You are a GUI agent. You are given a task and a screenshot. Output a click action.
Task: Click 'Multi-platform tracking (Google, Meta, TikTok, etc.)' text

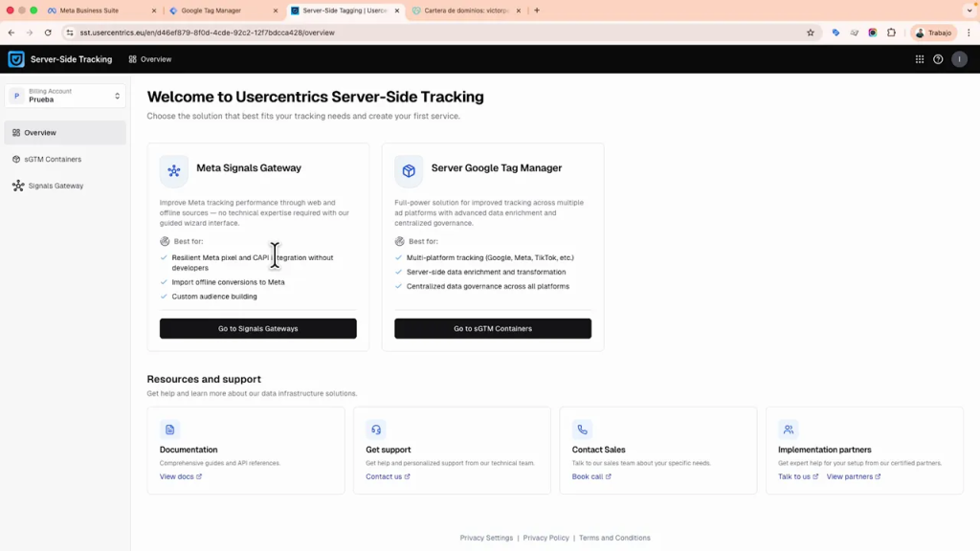[x=490, y=258]
